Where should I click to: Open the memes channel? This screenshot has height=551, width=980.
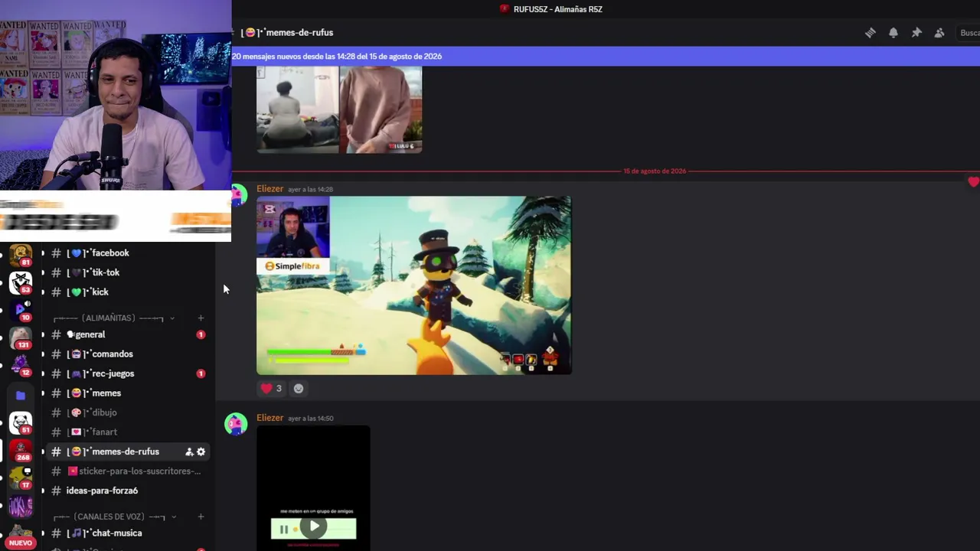point(127,393)
